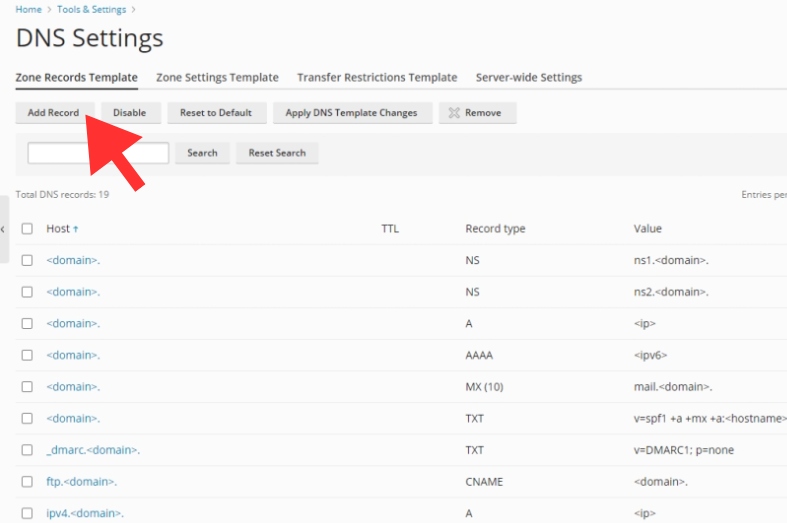
Task: Click Reset to Default button
Action: click(215, 113)
